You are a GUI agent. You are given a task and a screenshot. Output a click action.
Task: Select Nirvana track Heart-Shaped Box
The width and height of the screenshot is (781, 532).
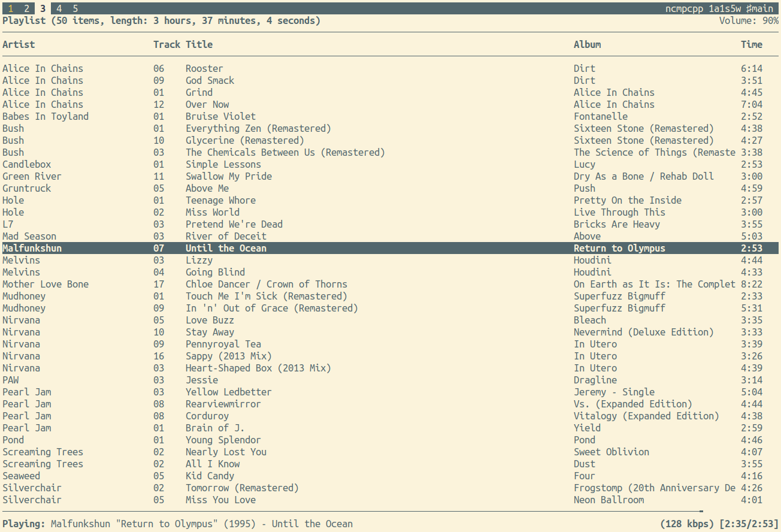(258, 368)
